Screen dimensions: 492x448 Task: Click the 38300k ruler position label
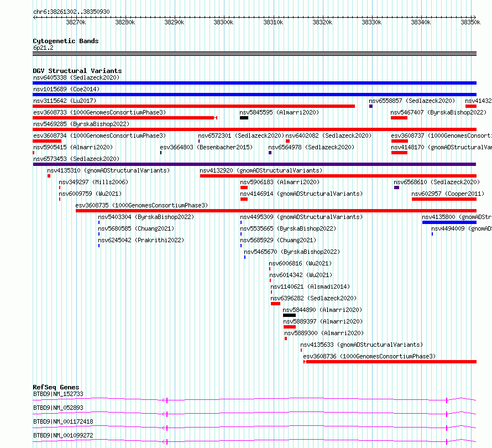[x=223, y=22]
